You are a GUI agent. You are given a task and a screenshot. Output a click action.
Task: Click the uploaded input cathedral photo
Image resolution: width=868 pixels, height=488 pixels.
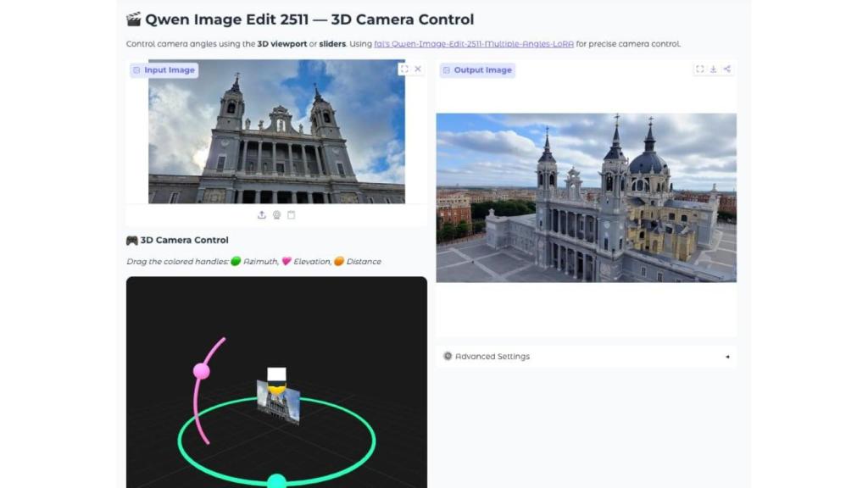click(x=276, y=136)
